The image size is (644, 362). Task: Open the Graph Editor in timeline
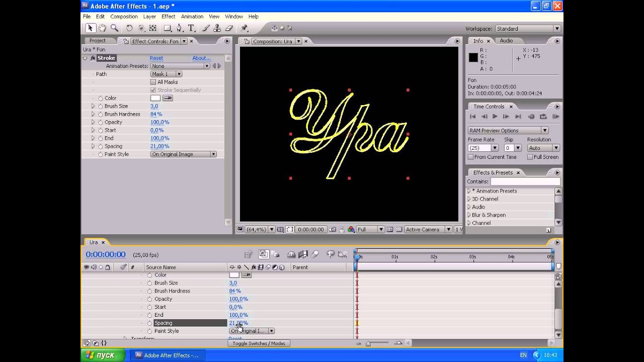point(342,254)
